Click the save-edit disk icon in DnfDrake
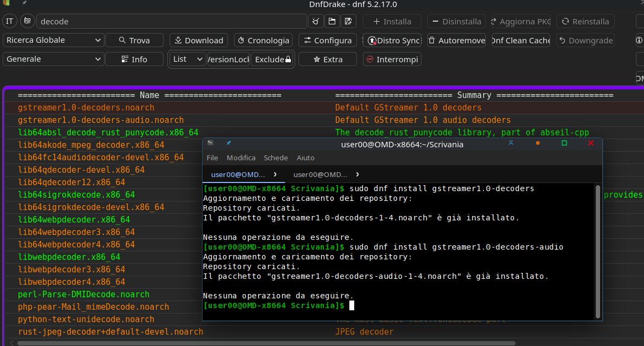The image size is (644, 346). 348,21
